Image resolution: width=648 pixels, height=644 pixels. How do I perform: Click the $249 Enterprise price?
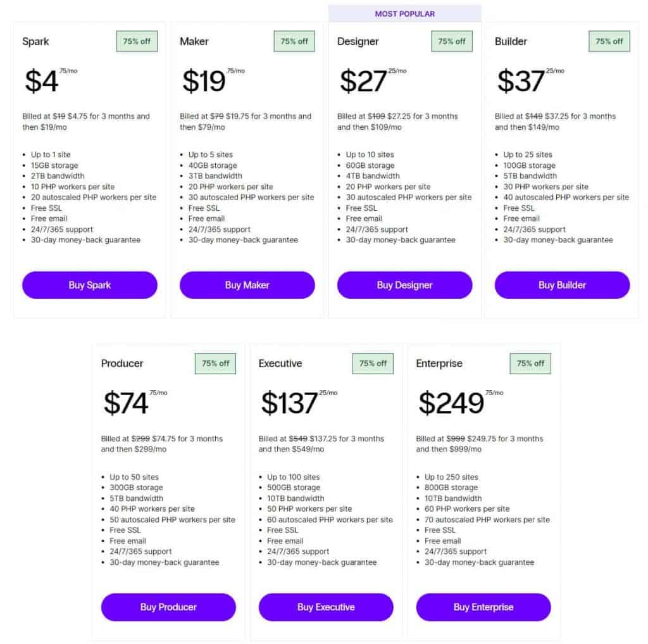pos(451,403)
